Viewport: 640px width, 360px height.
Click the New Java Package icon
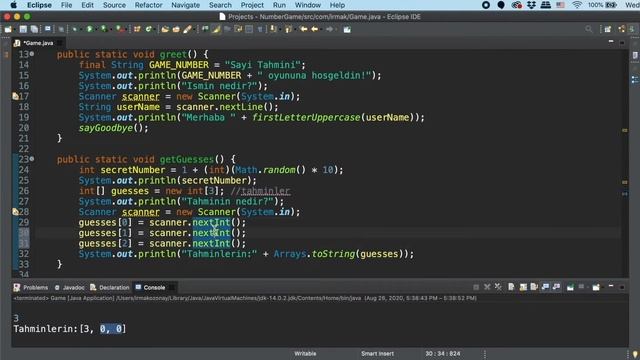[137, 29]
